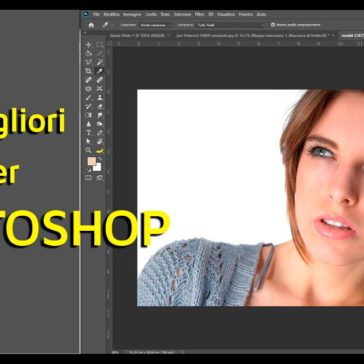
Task: Open the Selezione menu
Action: (x=182, y=14)
